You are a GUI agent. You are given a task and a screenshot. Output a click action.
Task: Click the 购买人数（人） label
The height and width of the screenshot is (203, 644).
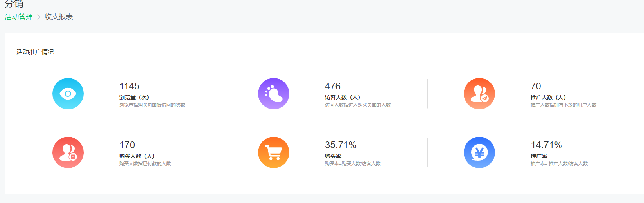137,156
